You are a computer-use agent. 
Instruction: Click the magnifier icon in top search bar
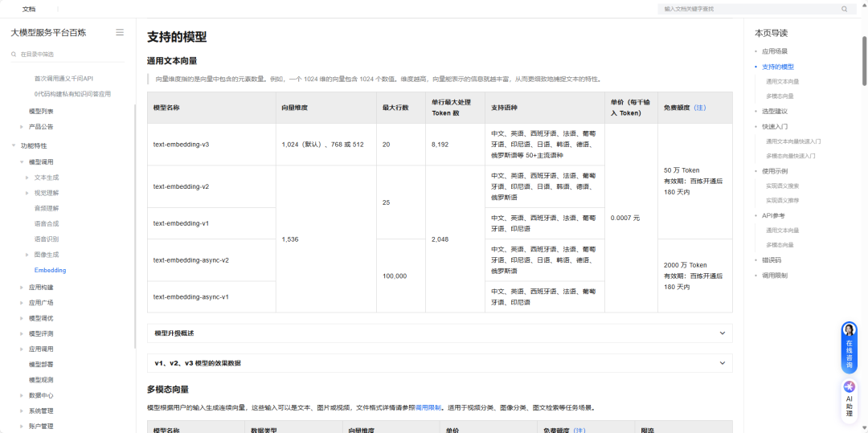click(844, 9)
